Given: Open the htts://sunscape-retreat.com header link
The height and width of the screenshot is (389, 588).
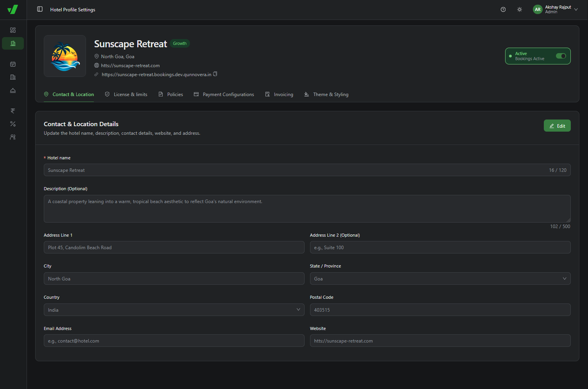Looking at the screenshot, I should click(x=130, y=66).
